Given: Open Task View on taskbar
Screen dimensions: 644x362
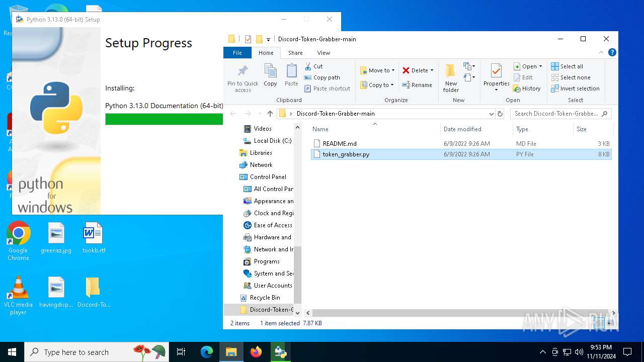Looking at the screenshot, I should (181, 352).
